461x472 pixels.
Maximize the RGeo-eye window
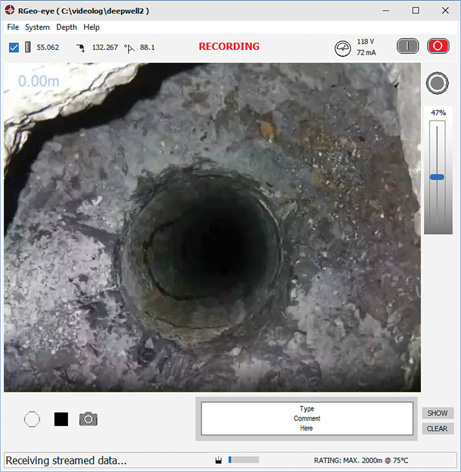coord(415,11)
